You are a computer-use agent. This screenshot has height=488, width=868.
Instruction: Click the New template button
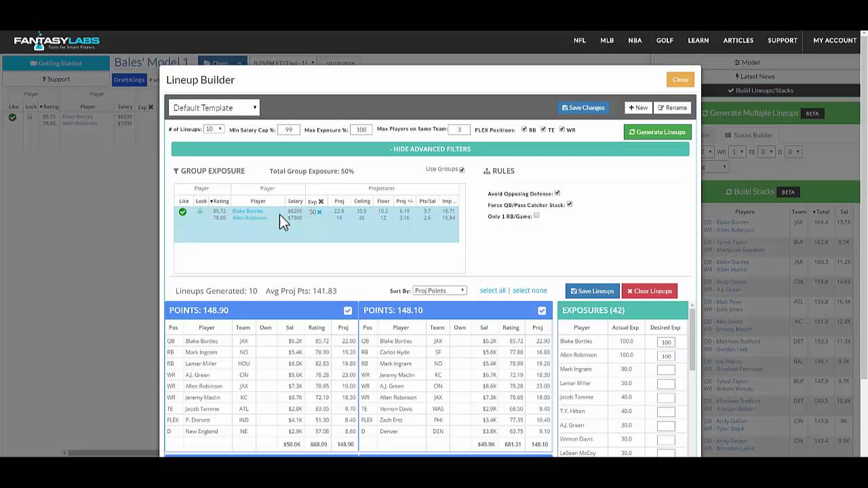pyautogui.click(x=637, y=108)
